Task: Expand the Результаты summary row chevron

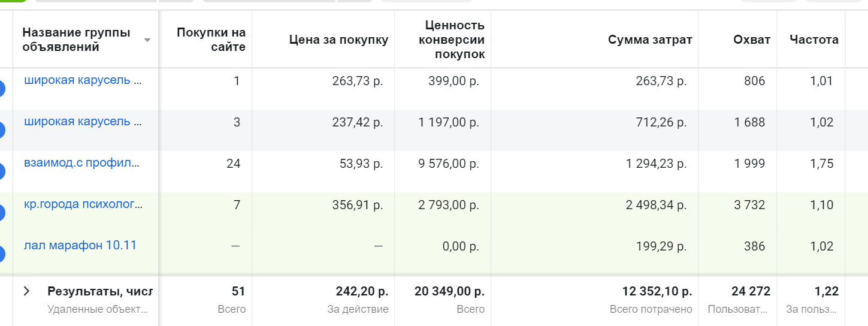Action: pos(26,291)
